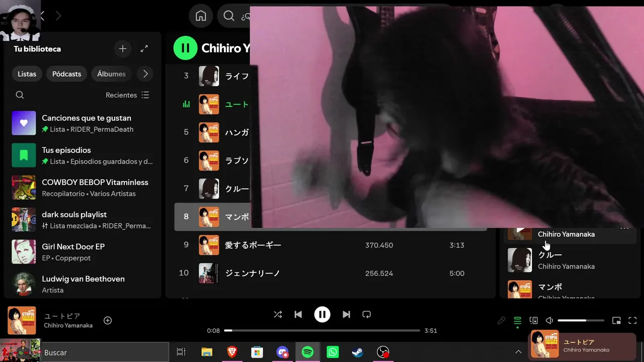Play track 3 ライフ

point(212,76)
